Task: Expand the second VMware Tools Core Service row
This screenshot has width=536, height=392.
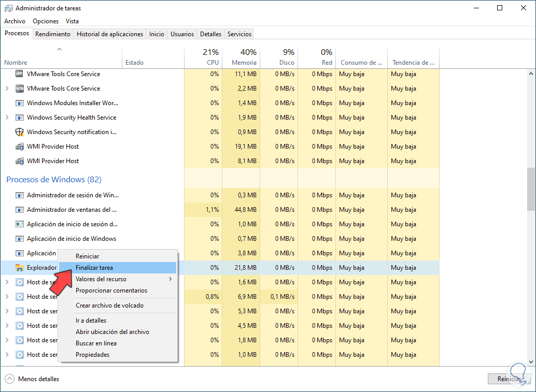Action: [7, 89]
